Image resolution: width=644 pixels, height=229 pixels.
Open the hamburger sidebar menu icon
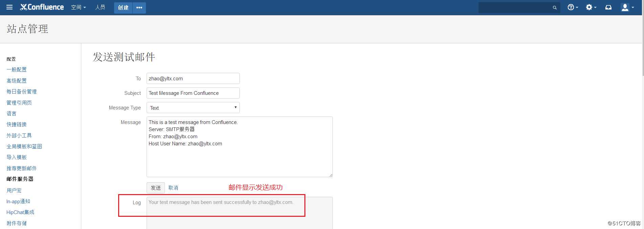[9, 7]
